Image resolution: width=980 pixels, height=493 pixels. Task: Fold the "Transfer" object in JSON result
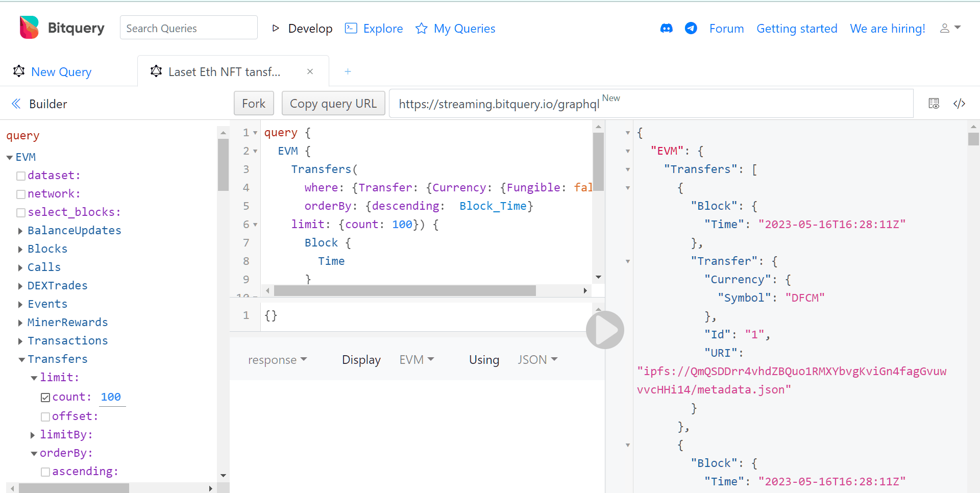pyautogui.click(x=628, y=261)
